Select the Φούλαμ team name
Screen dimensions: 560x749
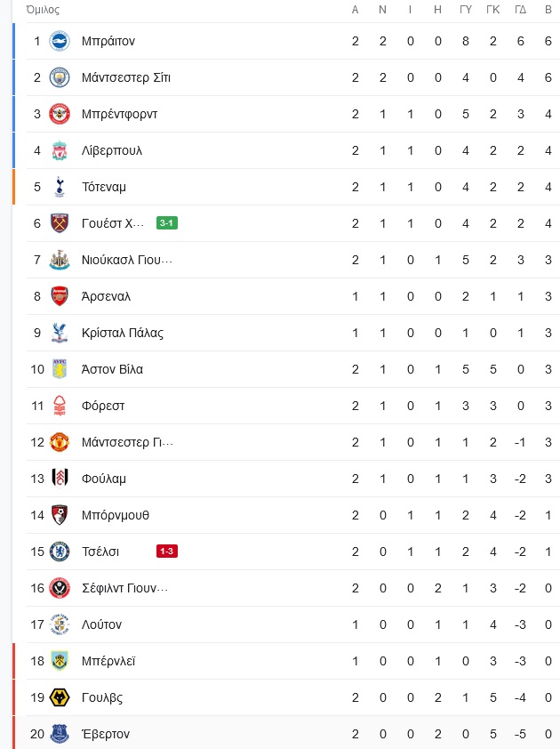(104, 479)
